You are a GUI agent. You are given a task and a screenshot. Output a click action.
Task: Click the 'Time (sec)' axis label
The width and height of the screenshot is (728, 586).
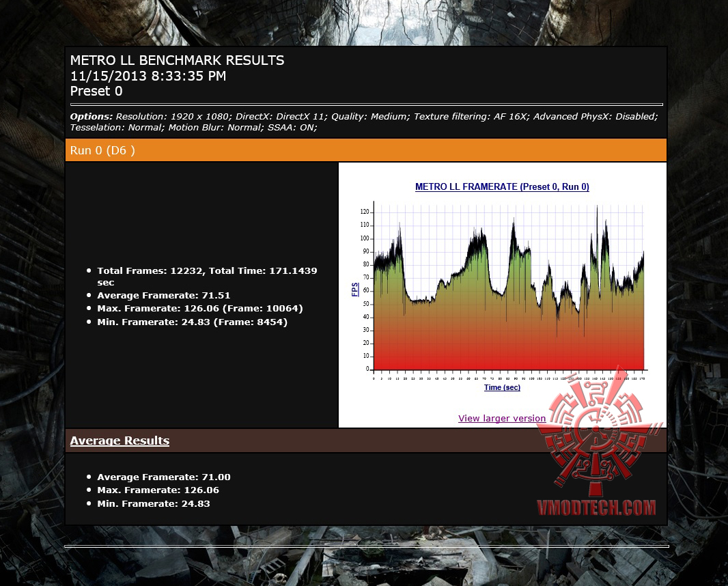click(502, 387)
